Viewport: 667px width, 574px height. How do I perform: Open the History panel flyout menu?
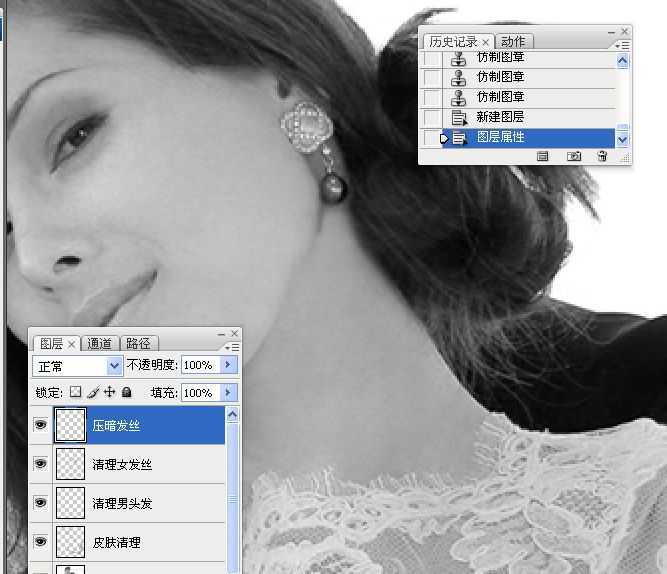623,45
